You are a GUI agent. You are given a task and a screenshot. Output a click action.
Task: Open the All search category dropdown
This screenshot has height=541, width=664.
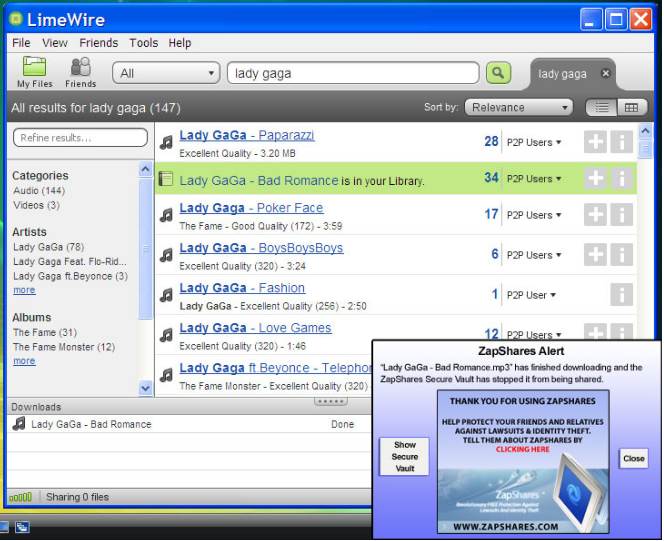click(167, 73)
